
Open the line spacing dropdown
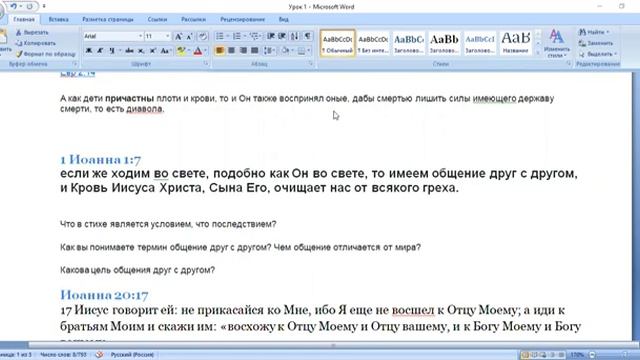(269, 51)
